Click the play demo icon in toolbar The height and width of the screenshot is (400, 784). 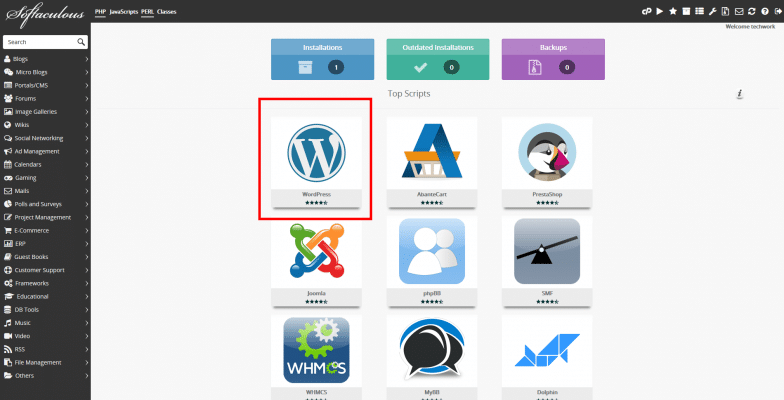point(660,11)
